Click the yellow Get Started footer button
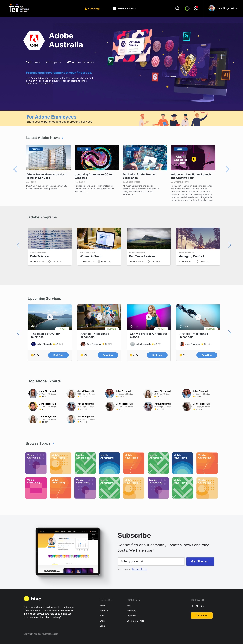The image size is (243, 644). [x=202, y=615]
